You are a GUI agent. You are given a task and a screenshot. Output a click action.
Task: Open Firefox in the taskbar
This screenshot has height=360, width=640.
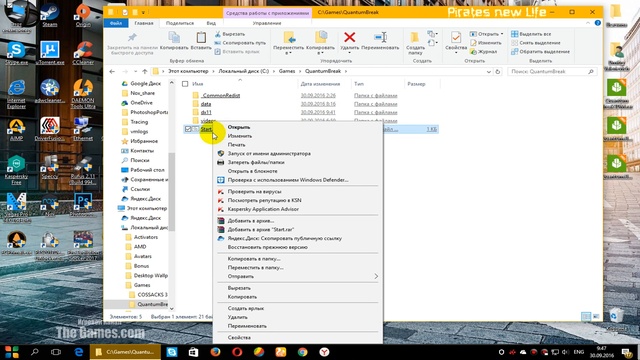click(215, 352)
